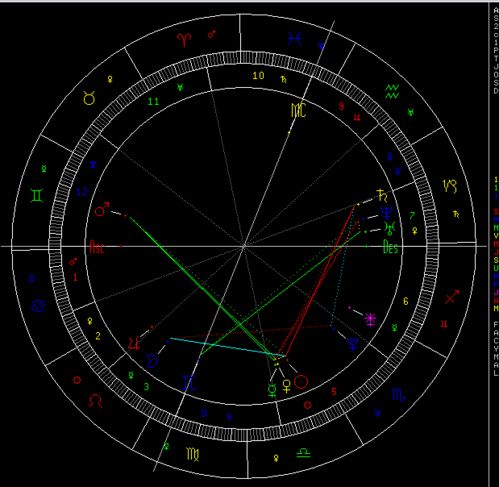
Task: Select the green house number 7
Action: [412, 216]
